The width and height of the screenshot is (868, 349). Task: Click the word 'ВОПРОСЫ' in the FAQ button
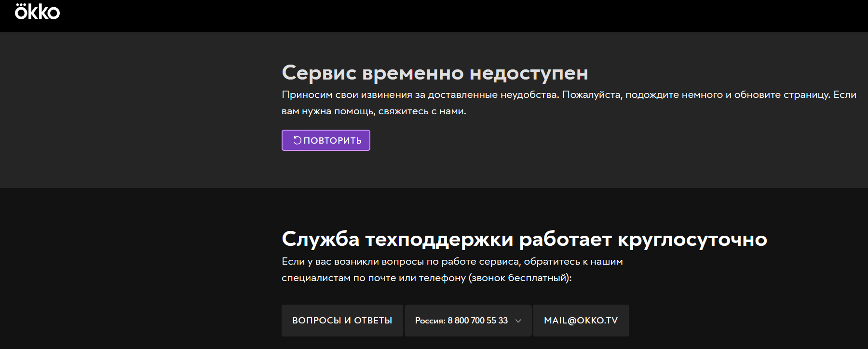(x=316, y=321)
